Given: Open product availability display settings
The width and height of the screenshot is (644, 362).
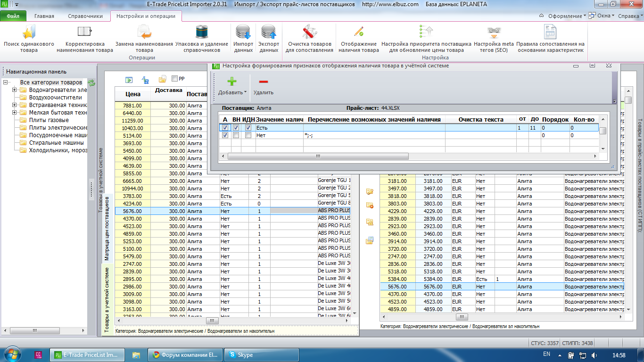Looking at the screenshot, I should [x=359, y=39].
